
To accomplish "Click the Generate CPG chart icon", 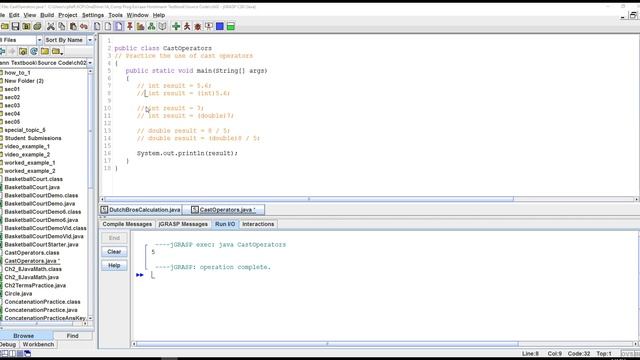I will (140, 27).
